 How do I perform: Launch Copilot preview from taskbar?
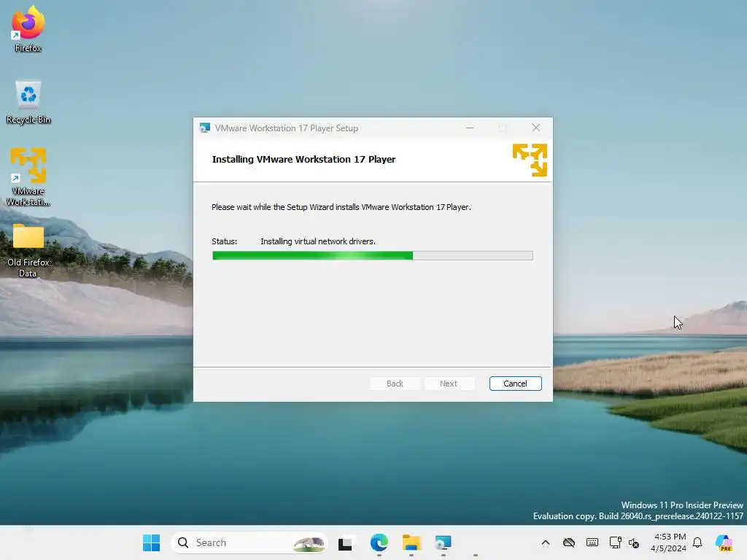pyautogui.click(x=724, y=542)
